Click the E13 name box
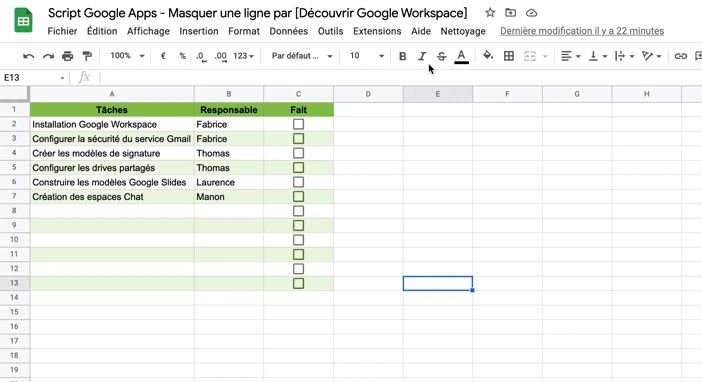This screenshot has width=702, height=382. tap(30, 78)
